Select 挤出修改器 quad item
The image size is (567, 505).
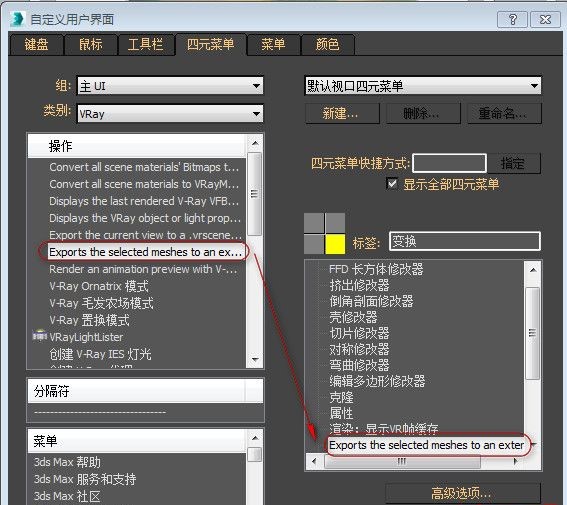click(359, 285)
